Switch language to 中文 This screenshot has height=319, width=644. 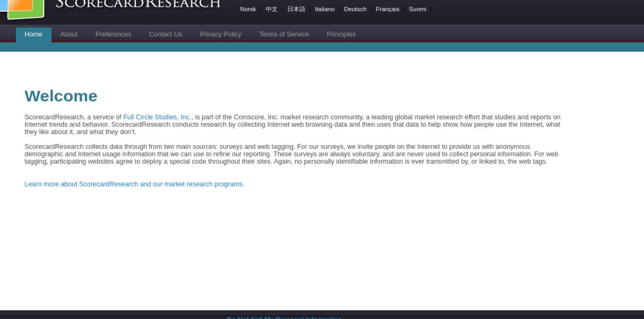pyautogui.click(x=272, y=9)
